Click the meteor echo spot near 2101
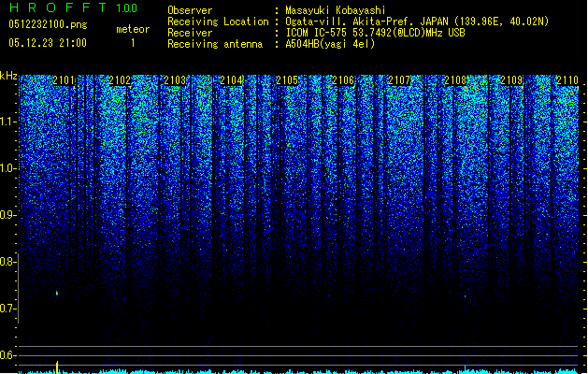 pos(57,293)
